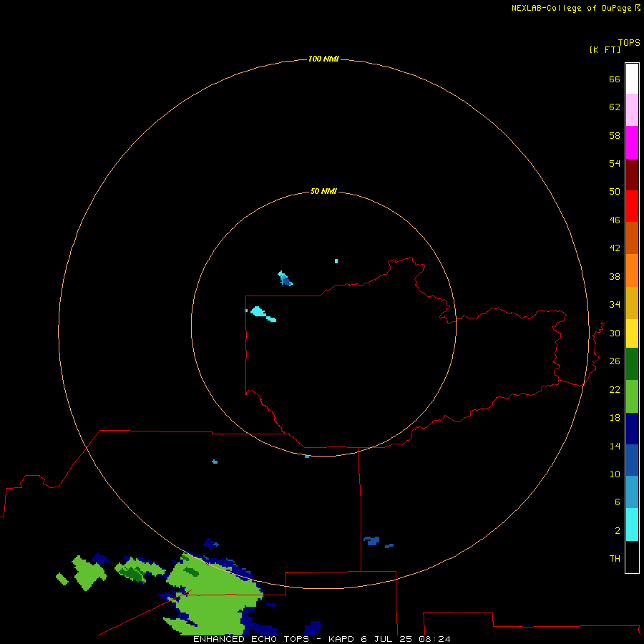The height and width of the screenshot is (644, 644).
Task: Click the legend value 50
Action: pos(615,191)
